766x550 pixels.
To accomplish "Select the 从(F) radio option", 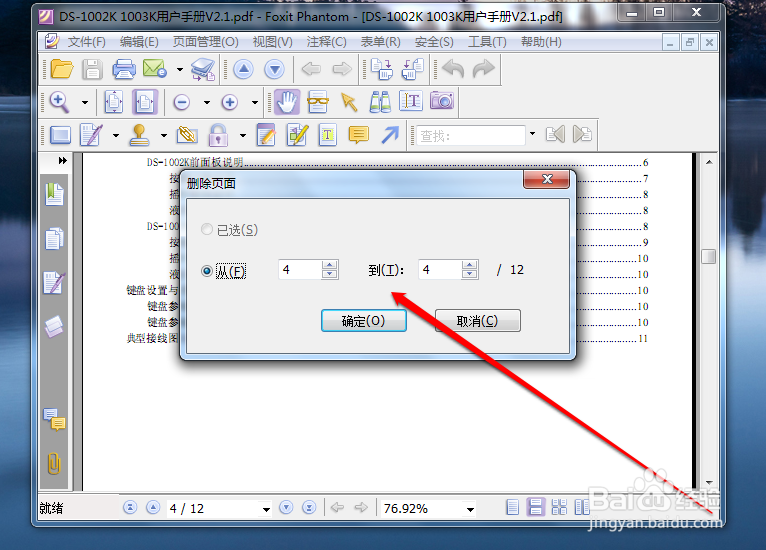I will (224, 271).
